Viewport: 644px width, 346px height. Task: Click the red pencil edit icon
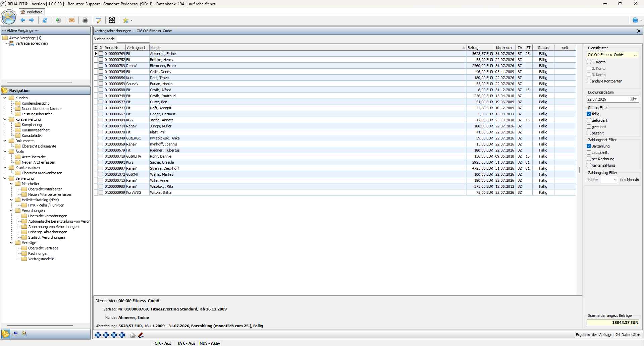(x=141, y=335)
